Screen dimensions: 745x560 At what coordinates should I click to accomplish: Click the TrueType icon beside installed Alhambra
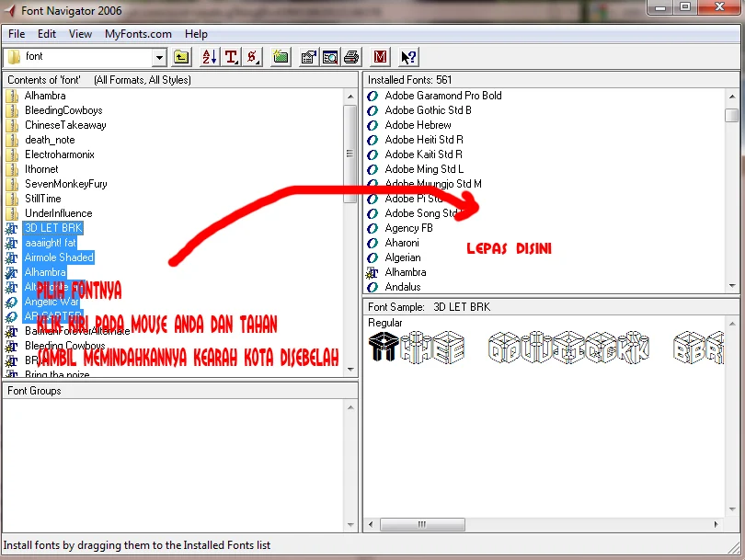coord(372,272)
